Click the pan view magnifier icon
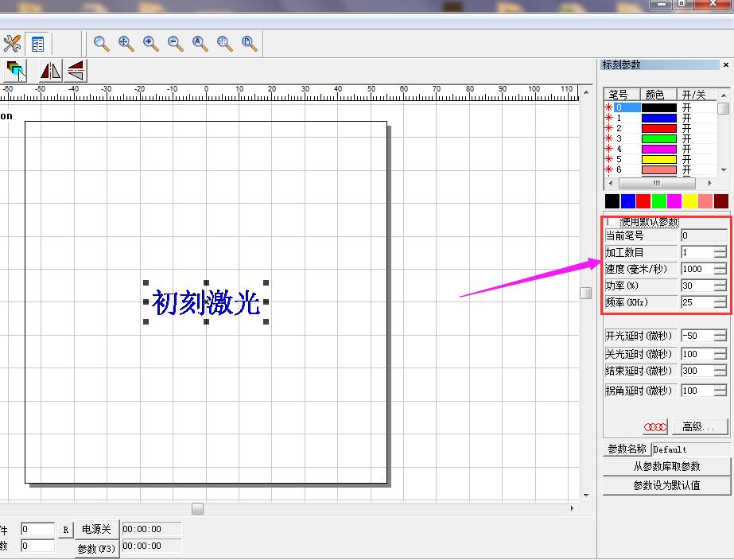The image size is (734, 560). tap(126, 43)
